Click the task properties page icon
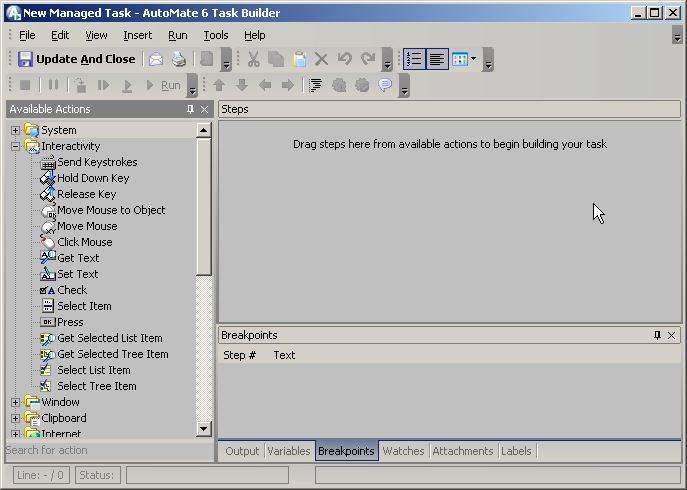 click(207, 59)
